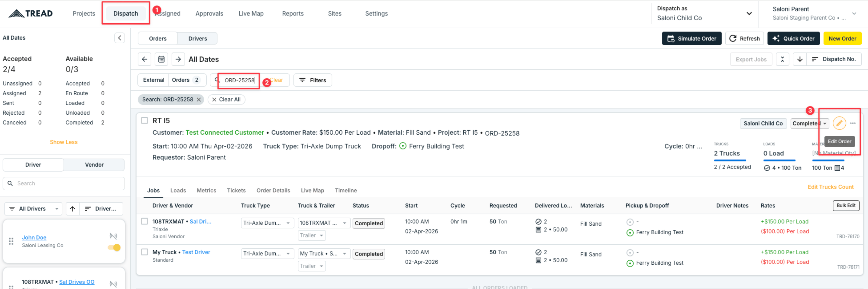The width and height of the screenshot is (868, 289).
Task: Click the tickets icon next to 100 Ton
Action: pyautogui.click(x=837, y=168)
